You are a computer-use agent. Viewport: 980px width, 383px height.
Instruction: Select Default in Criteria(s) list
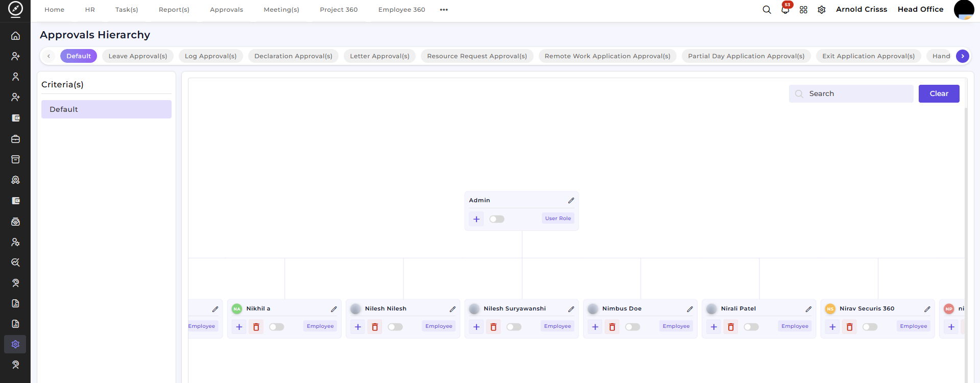click(x=106, y=109)
